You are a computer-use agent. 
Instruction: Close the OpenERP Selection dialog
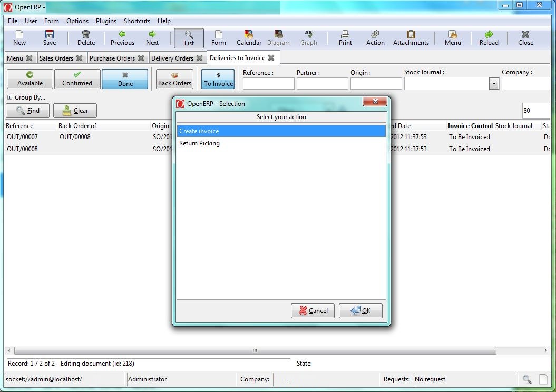[x=375, y=101]
